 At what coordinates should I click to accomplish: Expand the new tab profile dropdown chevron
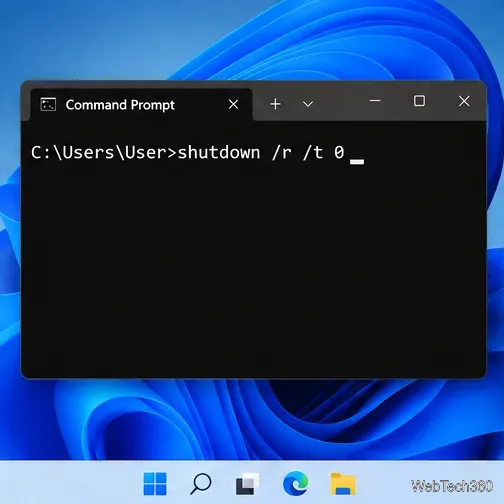[x=308, y=104]
